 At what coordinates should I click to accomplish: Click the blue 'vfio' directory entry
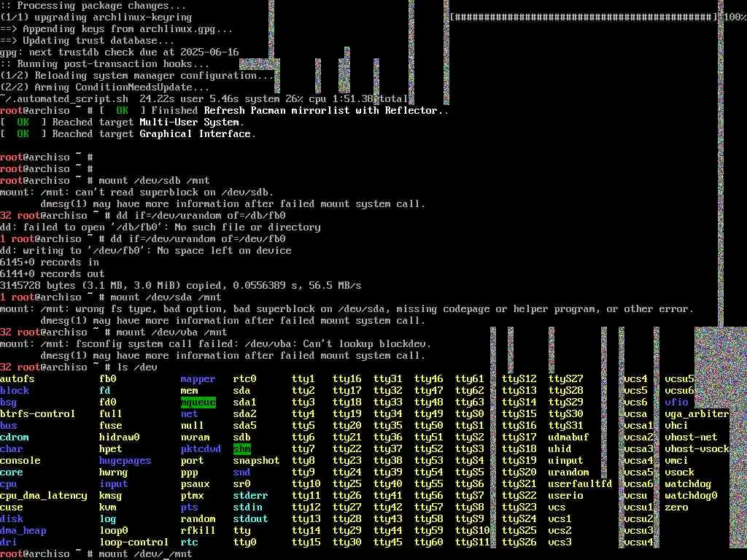[x=676, y=402]
